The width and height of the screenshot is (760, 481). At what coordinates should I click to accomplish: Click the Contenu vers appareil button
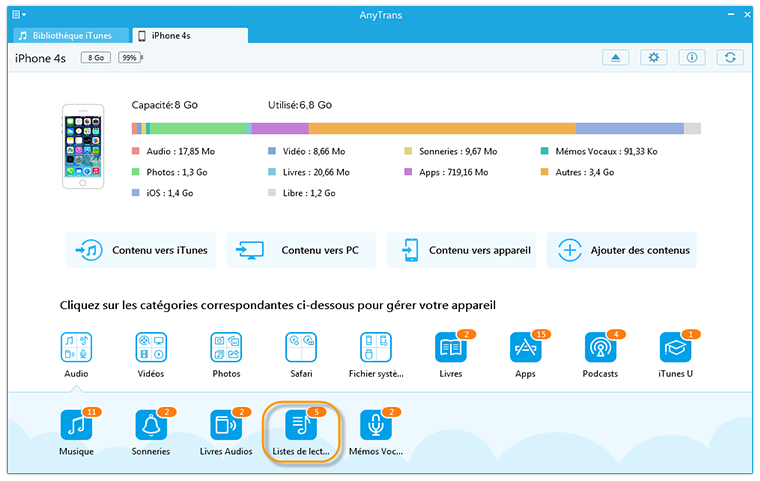coord(461,250)
